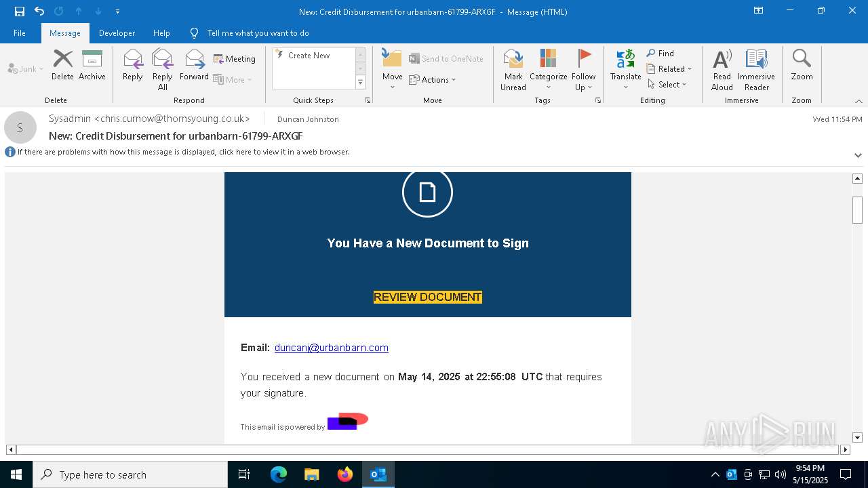868x488 pixels.
Task: Mark the message as Unread
Action: tap(513, 70)
